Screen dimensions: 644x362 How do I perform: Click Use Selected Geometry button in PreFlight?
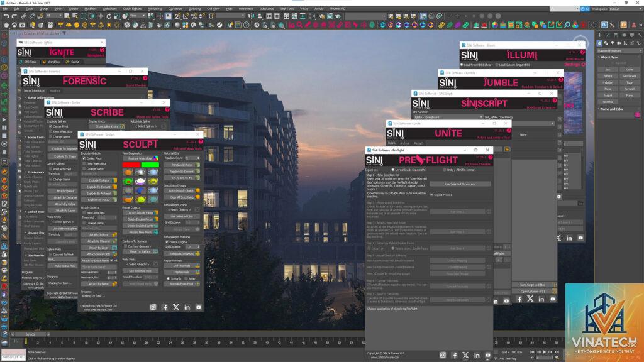click(x=460, y=184)
